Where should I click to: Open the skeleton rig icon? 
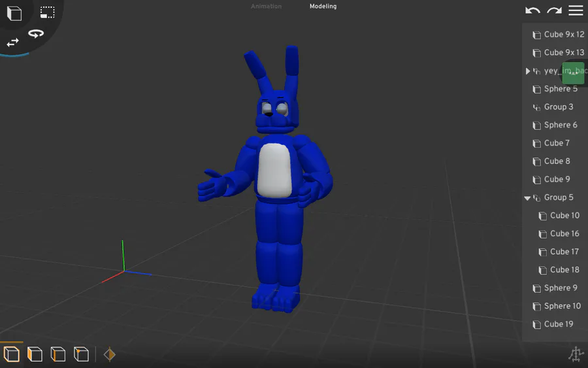click(x=576, y=354)
